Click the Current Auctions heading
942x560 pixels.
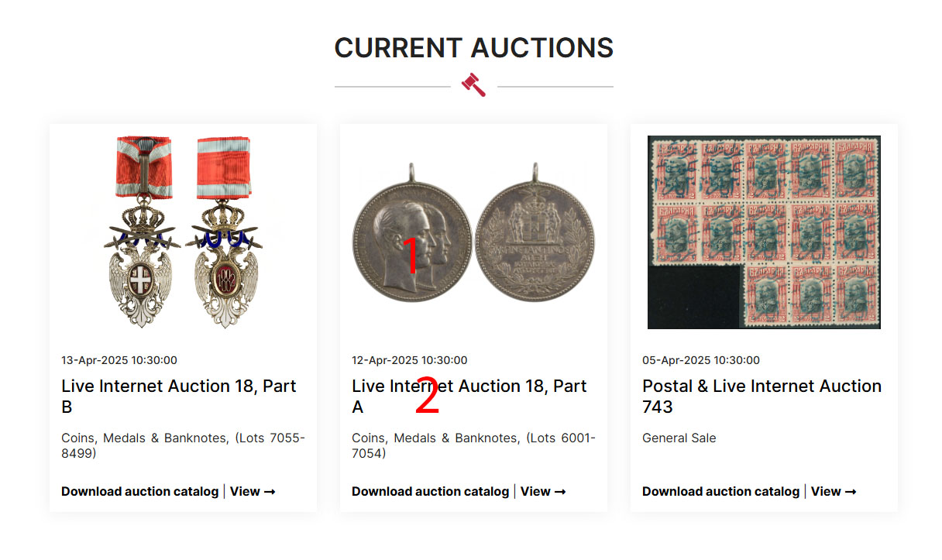pyautogui.click(x=473, y=48)
